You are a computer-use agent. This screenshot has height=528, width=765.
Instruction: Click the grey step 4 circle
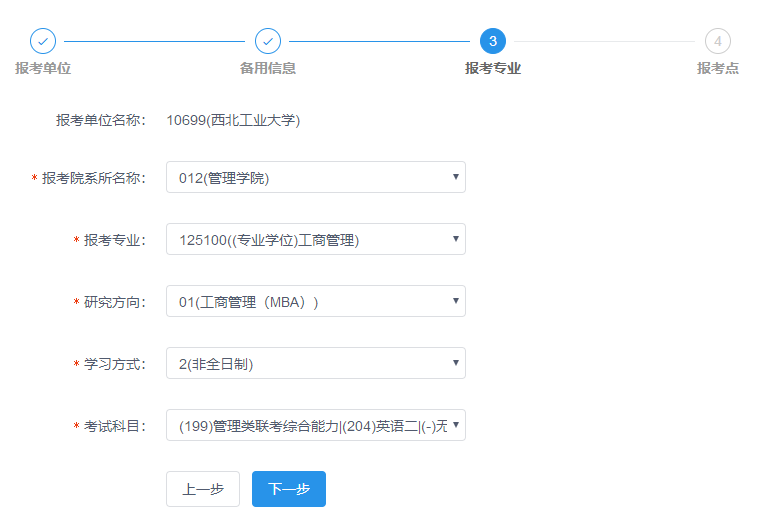pos(717,41)
